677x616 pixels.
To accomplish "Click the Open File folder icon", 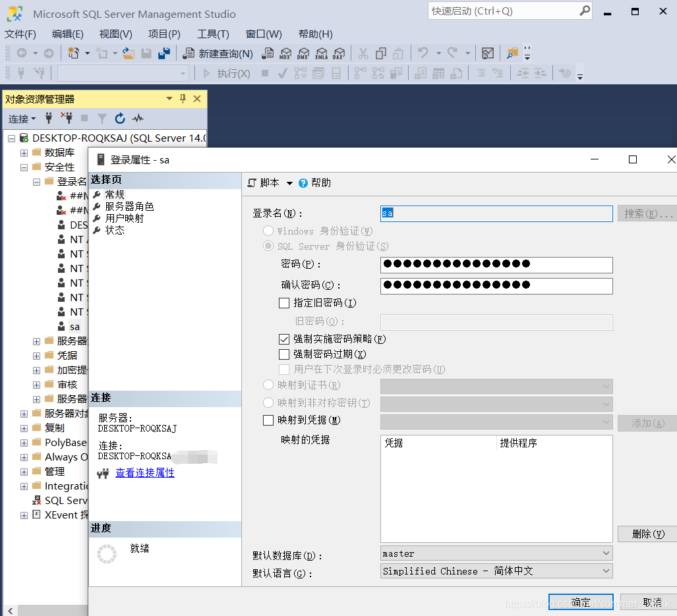I will coord(129,53).
